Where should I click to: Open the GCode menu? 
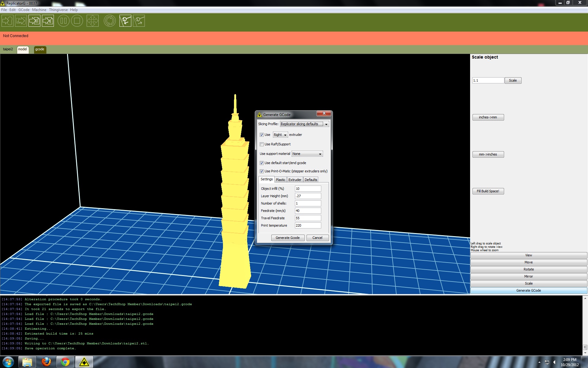point(24,10)
